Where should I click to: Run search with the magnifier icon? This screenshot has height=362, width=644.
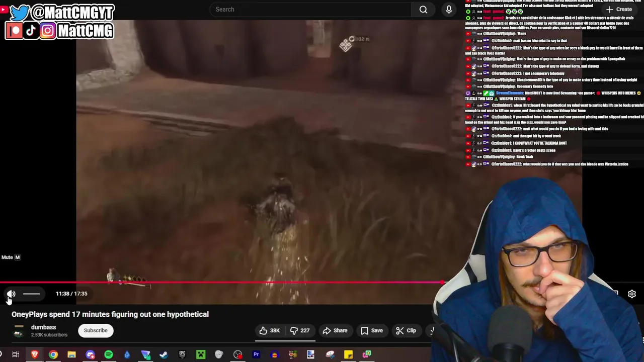(x=424, y=9)
